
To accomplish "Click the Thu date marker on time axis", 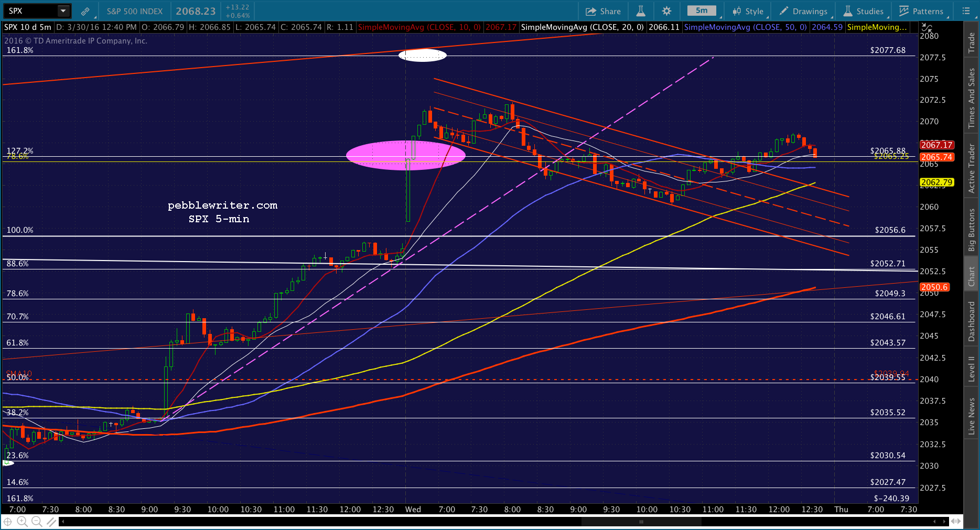I will click(x=841, y=510).
